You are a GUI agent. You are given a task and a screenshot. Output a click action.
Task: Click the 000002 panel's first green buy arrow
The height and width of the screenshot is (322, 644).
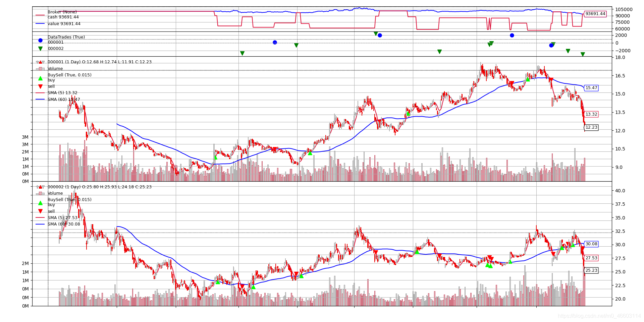218,282
